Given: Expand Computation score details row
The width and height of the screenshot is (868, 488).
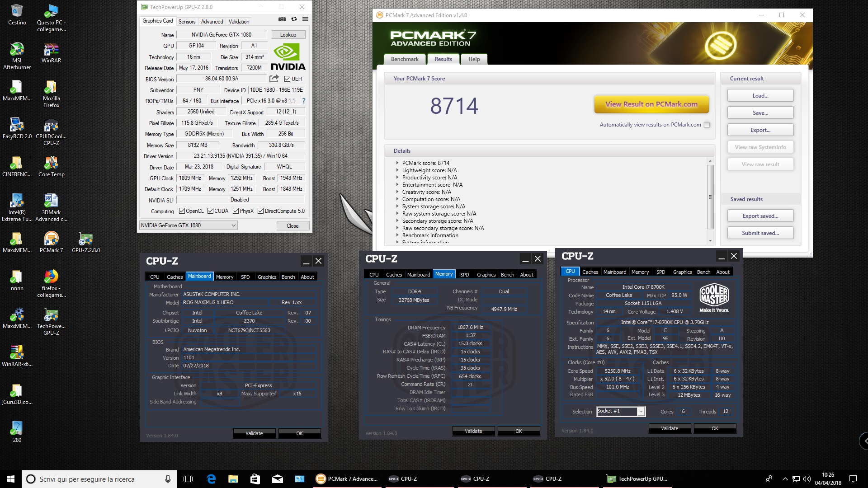Looking at the screenshot, I should [397, 199].
